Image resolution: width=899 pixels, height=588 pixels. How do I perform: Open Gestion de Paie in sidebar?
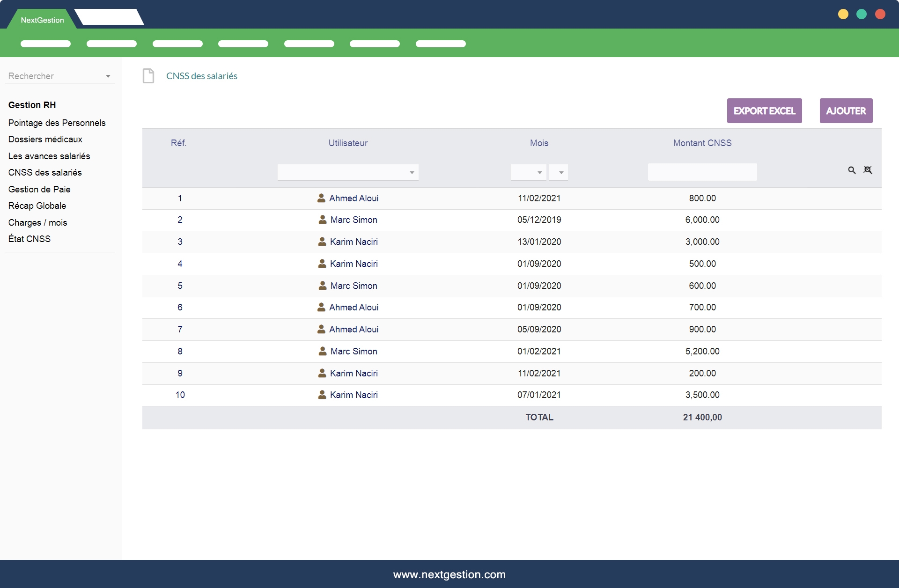[39, 189]
